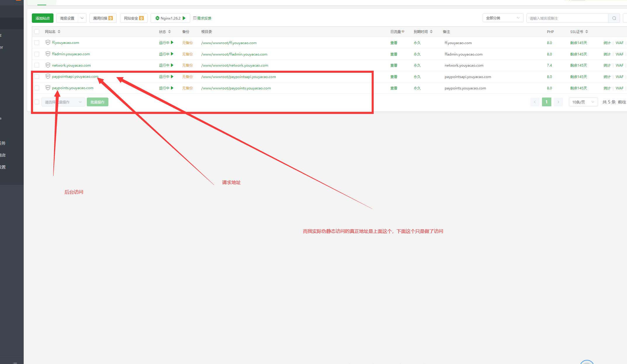
Task: Click the 添加站点 button
Action: point(43,18)
